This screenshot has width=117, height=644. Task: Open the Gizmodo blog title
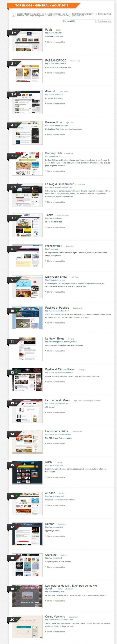click(51, 92)
